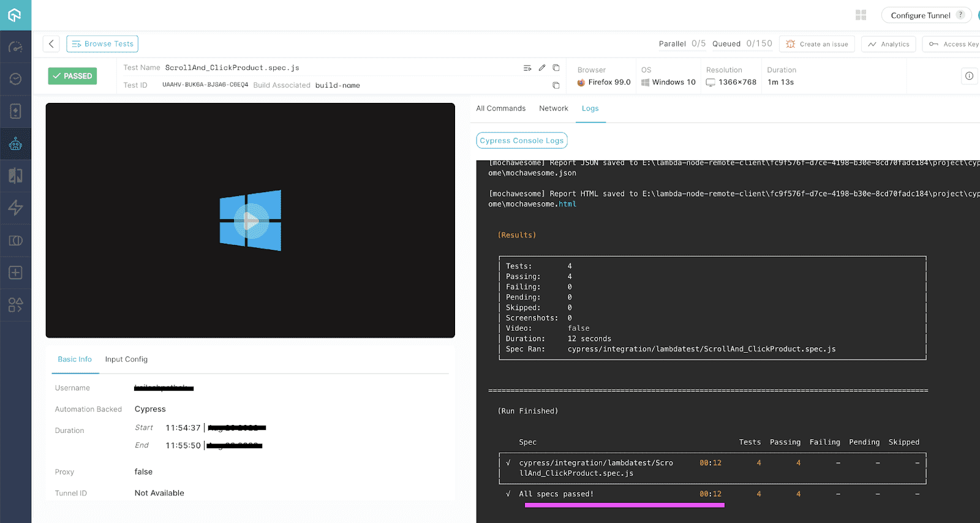This screenshot has height=523, width=980.
Task: Click the build-name build link
Action: tap(337, 85)
